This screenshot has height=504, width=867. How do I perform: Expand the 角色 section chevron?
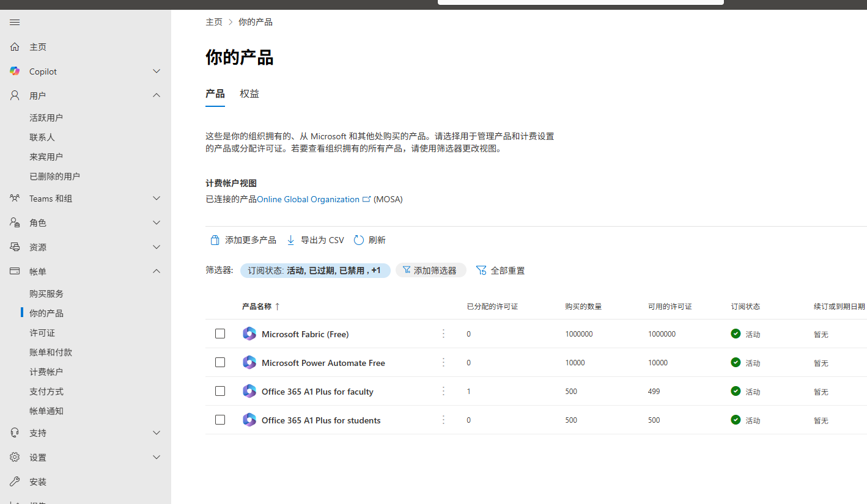tap(157, 223)
